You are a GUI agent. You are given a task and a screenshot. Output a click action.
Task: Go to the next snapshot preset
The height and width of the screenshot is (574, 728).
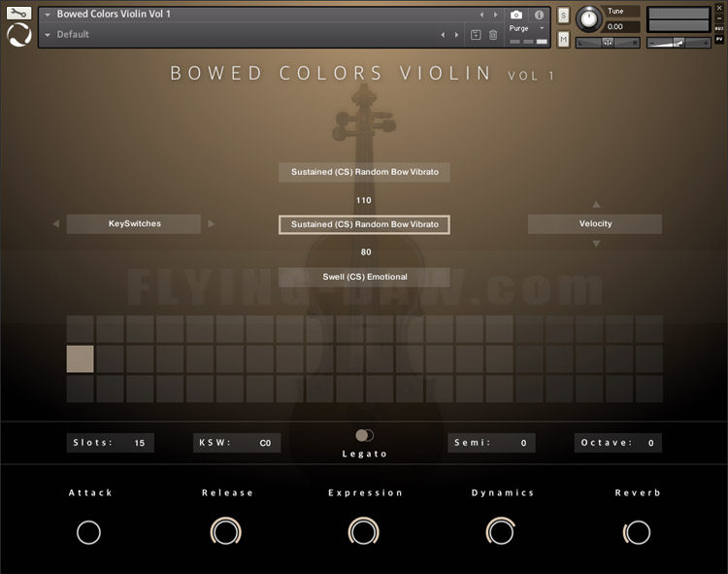[x=456, y=35]
